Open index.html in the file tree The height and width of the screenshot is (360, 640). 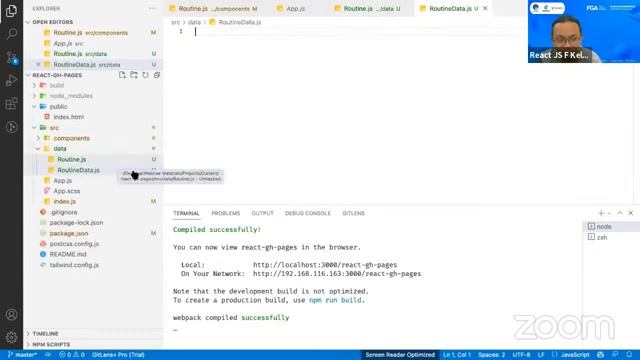69,117
